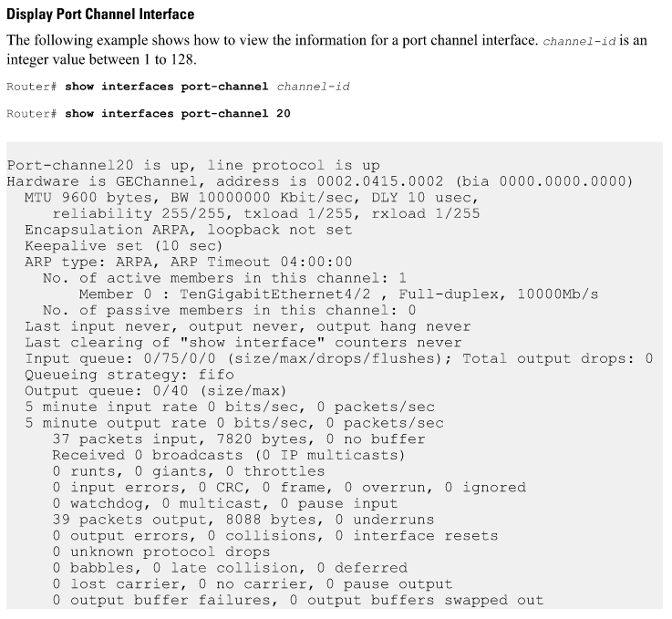This screenshot has width=672, height=619.
Task: Click the 'show interfaces port-channel 20' command
Action: (x=178, y=114)
